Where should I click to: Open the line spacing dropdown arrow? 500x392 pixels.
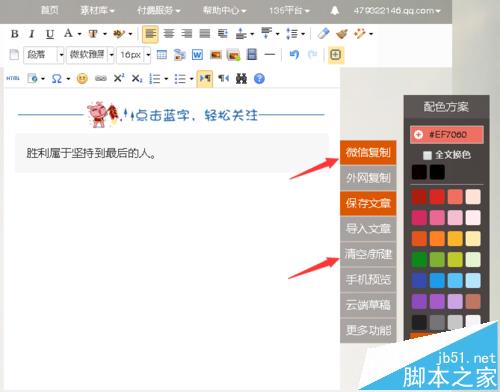(303, 34)
